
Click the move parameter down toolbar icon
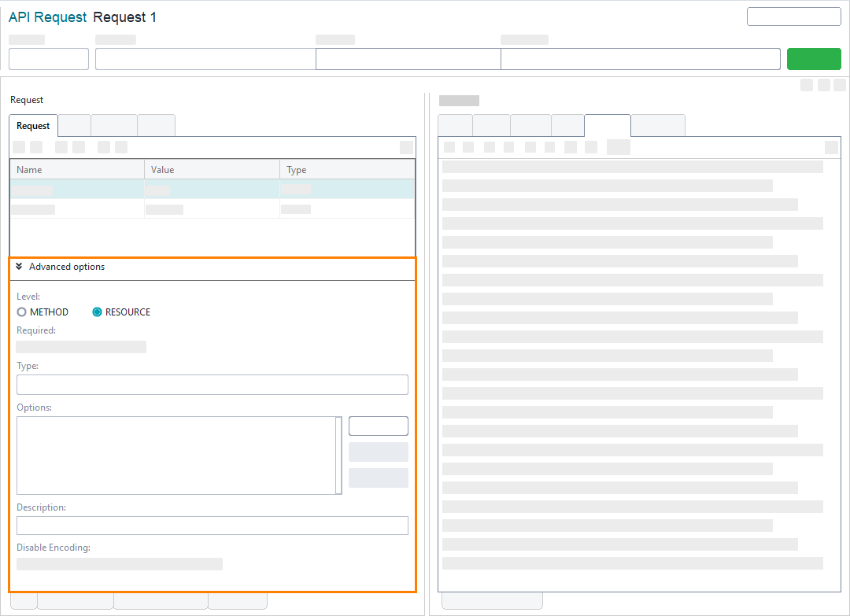(x=78, y=146)
